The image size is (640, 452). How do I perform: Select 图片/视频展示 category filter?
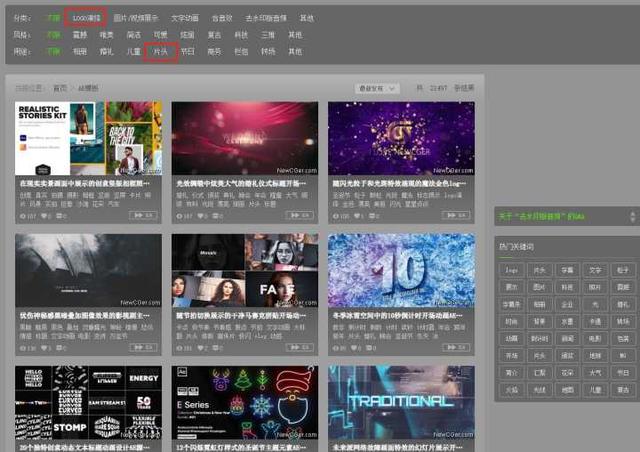136,18
